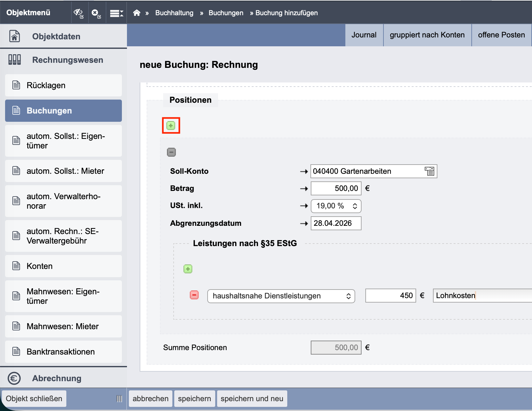Switch to the Journal tab
The width and height of the screenshot is (532, 411).
pos(364,35)
